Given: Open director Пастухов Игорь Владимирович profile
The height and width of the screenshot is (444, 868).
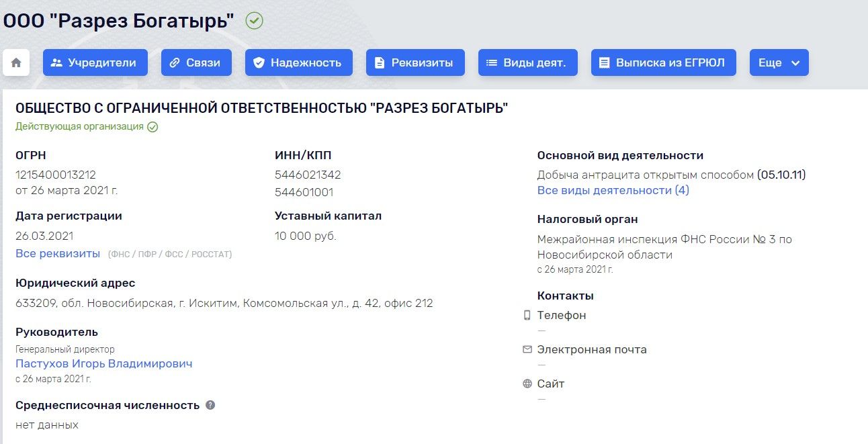Looking at the screenshot, I should point(104,363).
